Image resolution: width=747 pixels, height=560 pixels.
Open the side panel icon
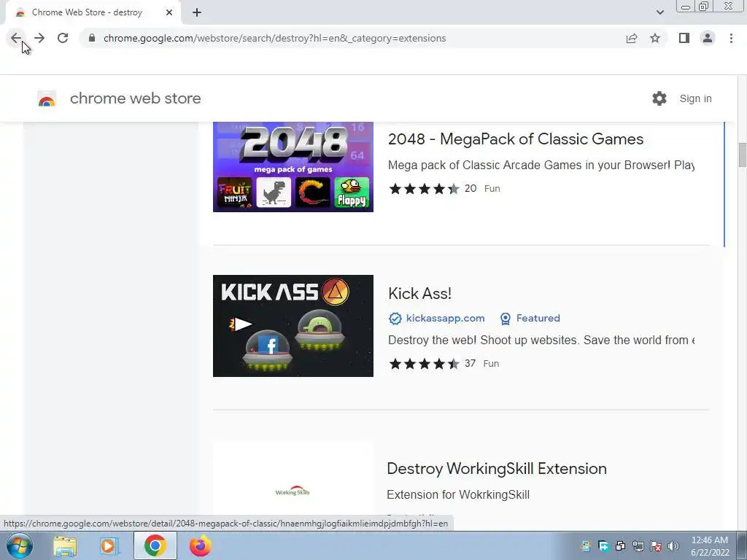[684, 38]
